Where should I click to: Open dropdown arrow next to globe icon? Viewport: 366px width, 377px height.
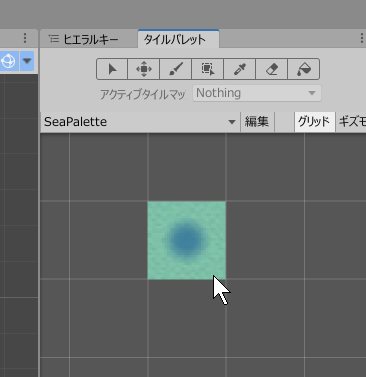(27, 61)
